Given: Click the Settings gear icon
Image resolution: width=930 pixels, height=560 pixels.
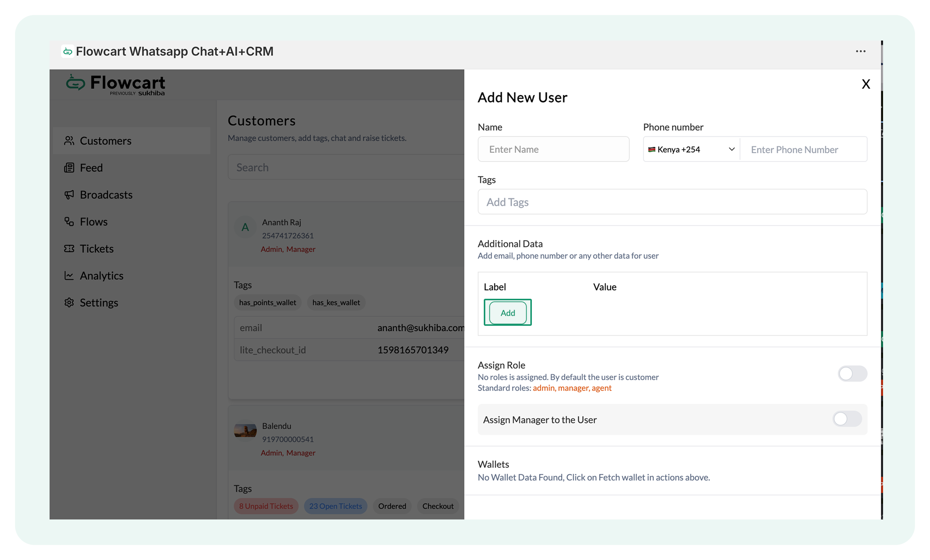Looking at the screenshot, I should (x=69, y=303).
